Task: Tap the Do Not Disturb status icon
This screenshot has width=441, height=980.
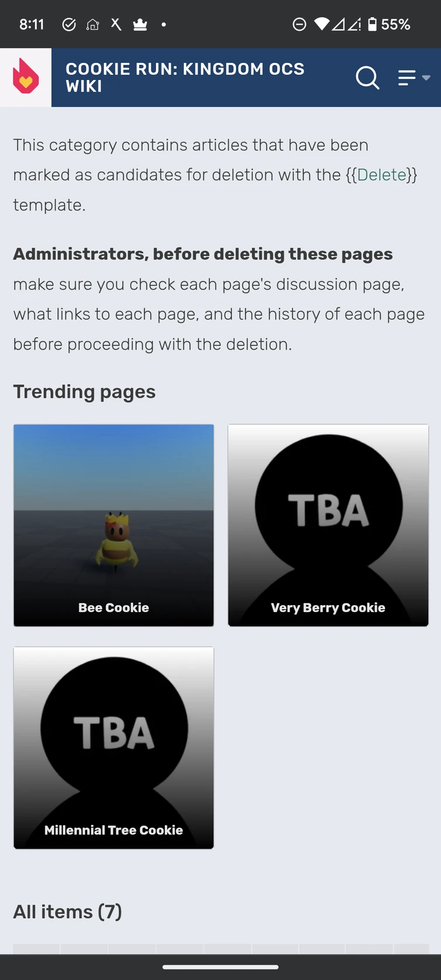Action: click(x=299, y=25)
